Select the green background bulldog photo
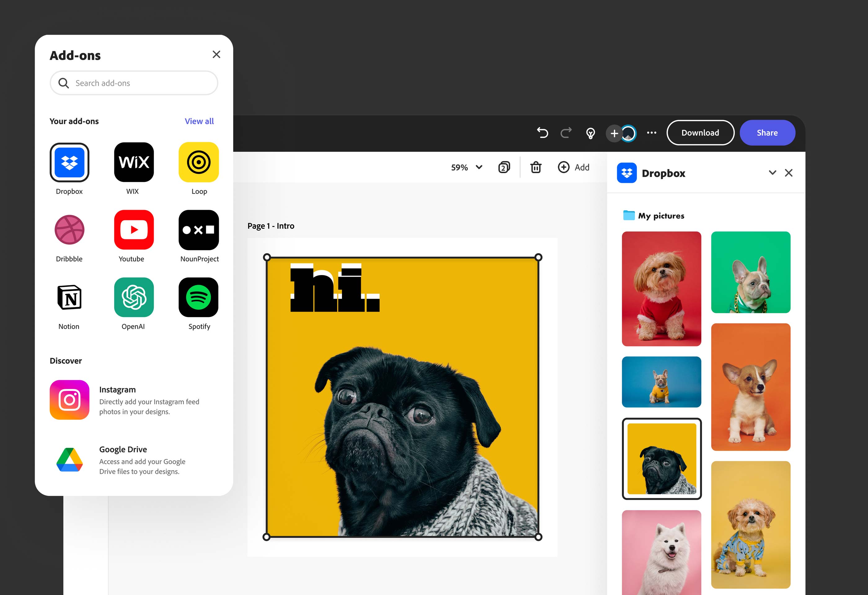Image resolution: width=868 pixels, height=595 pixels. click(751, 272)
